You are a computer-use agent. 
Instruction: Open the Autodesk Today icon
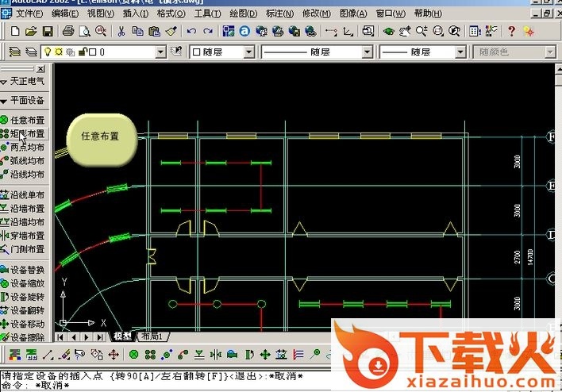coord(244,31)
